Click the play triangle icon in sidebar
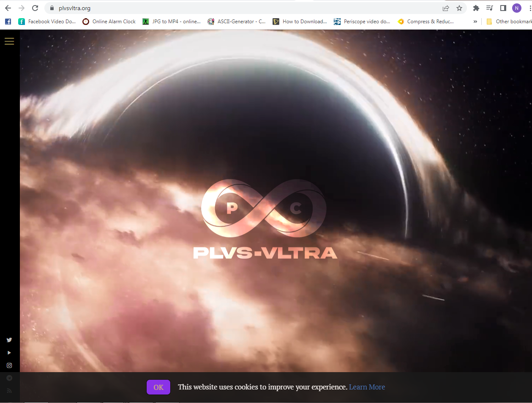532x403 pixels. 9,353
